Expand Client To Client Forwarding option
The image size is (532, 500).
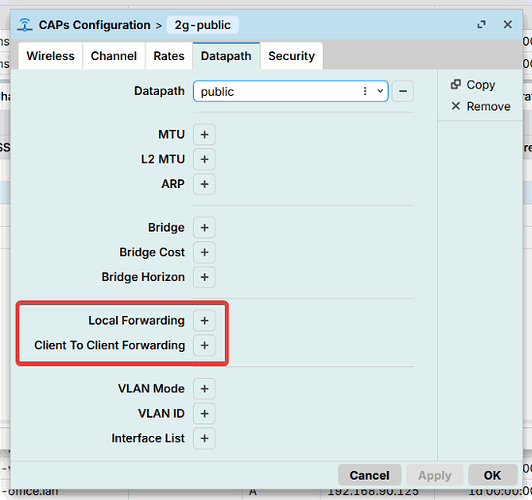tap(204, 345)
